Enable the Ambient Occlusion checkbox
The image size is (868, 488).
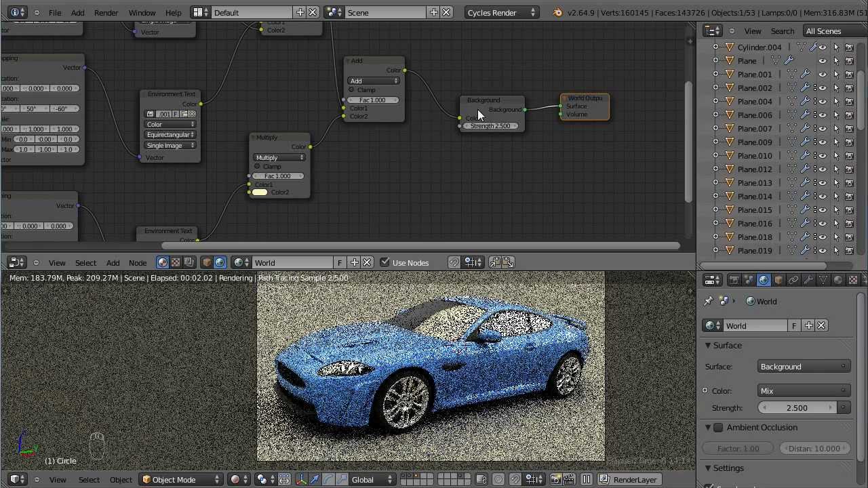click(x=718, y=428)
